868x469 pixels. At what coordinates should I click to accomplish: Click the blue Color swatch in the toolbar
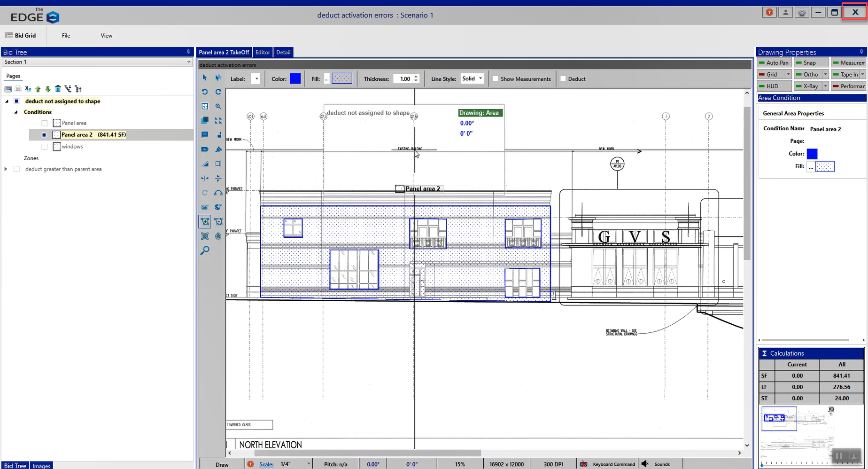pyautogui.click(x=295, y=79)
